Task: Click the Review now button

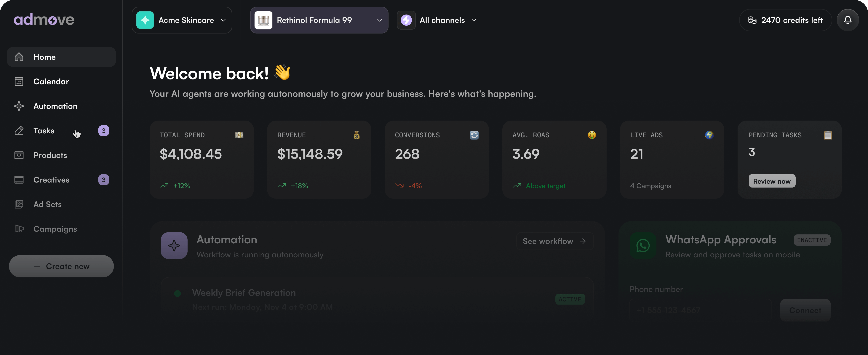Action: click(x=772, y=181)
